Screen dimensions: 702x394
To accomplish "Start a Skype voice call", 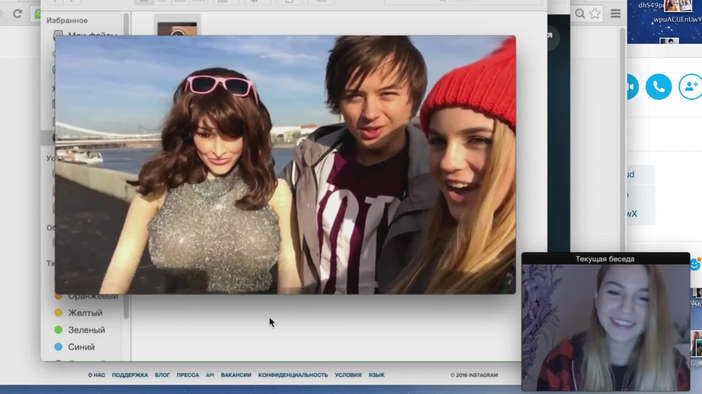I will pos(659,86).
